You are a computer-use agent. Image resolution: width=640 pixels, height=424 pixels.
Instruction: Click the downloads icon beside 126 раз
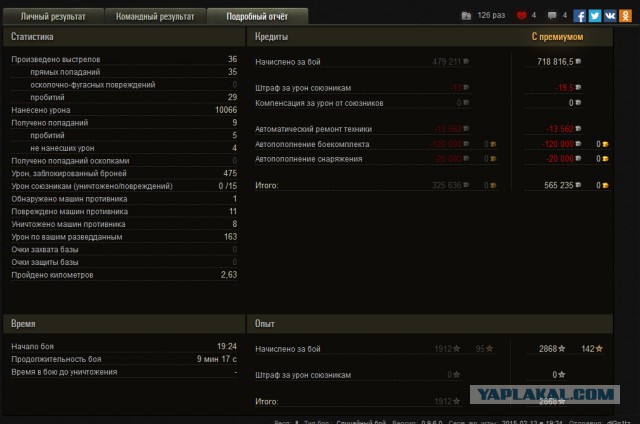(x=466, y=16)
